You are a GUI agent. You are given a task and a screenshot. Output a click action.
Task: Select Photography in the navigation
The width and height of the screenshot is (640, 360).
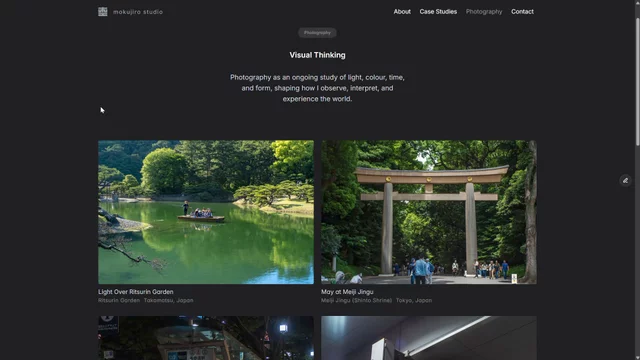(x=484, y=12)
